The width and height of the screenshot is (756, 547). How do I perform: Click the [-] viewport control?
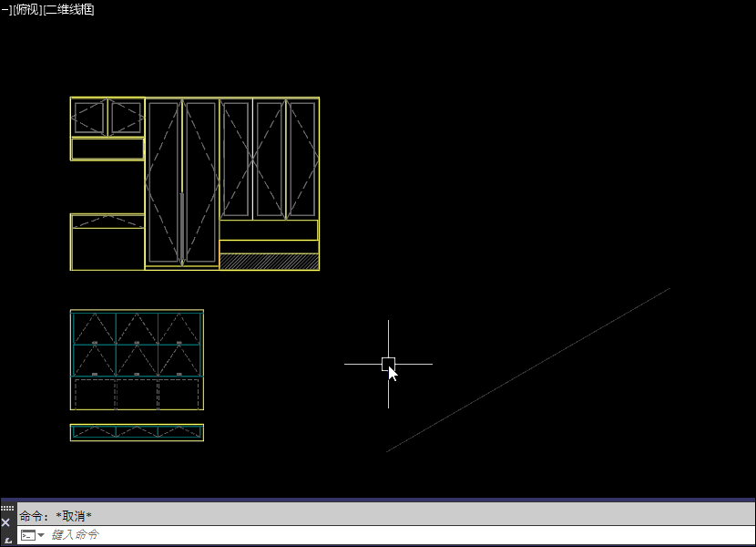(x=5, y=10)
